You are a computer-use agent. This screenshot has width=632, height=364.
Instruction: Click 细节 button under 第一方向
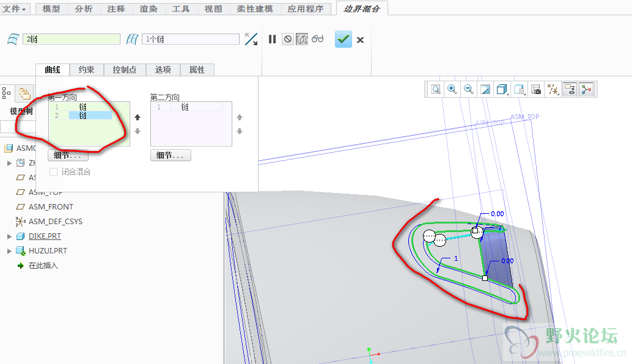[x=68, y=155]
